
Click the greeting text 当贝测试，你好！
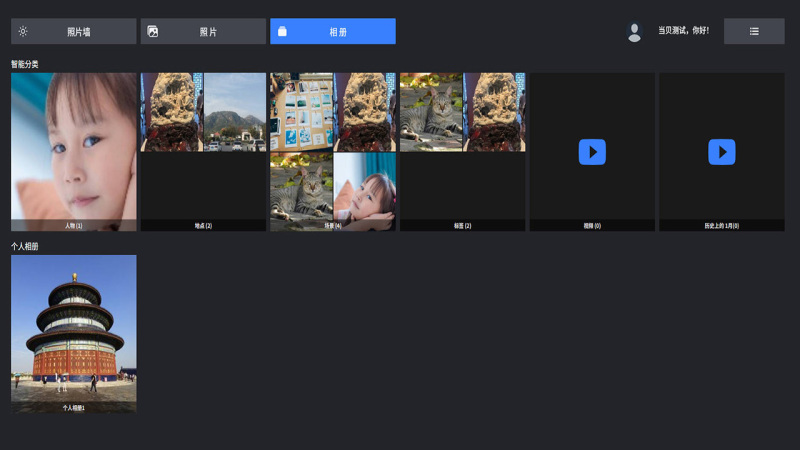click(x=683, y=31)
